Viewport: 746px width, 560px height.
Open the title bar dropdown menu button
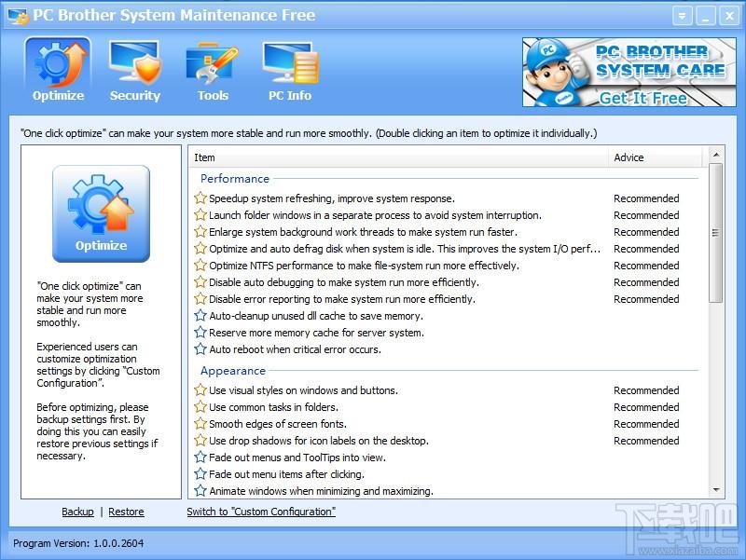682,17
